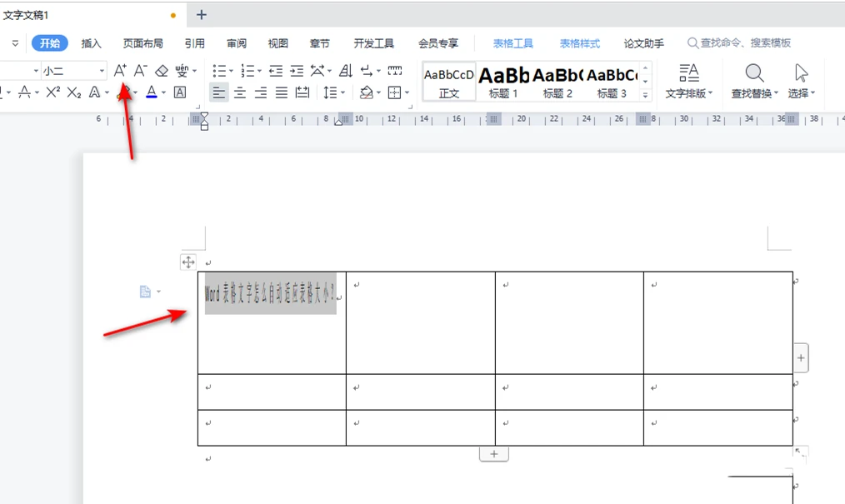
Task: Open the font size 小二 dropdown arrow
Action: click(x=102, y=71)
